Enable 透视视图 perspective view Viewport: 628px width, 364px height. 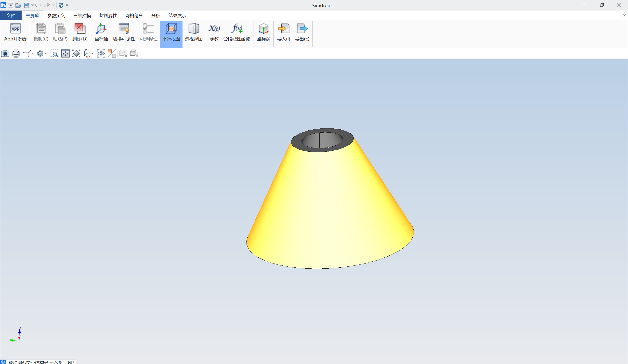[x=194, y=33]
